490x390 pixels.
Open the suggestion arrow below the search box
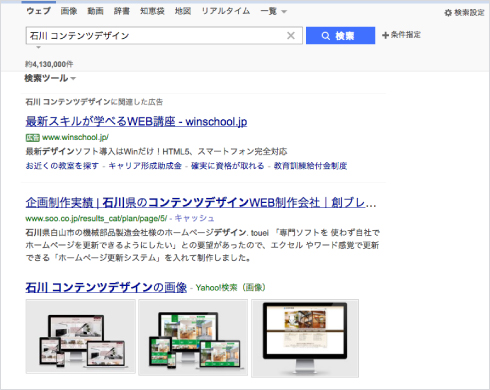[38, 48]
